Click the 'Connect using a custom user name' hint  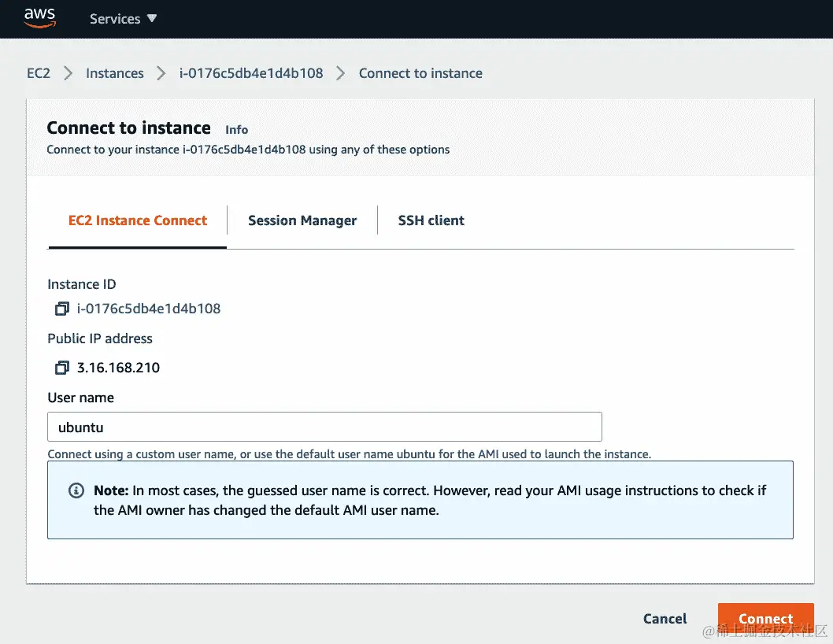349,454
